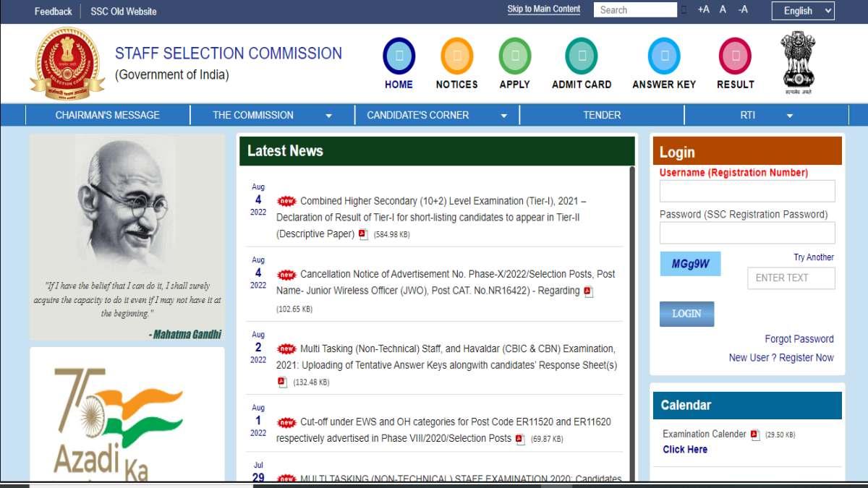Open PDF icon for Cancellation Notice news
Image resolution: width=868 pixels, height=488 pixels.
[x=588, y=291]
